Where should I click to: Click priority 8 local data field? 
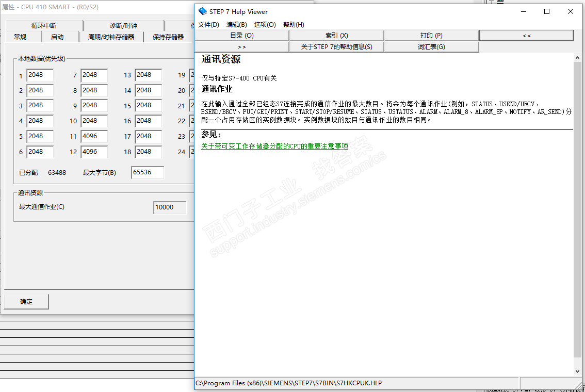[x=94, y=90]
